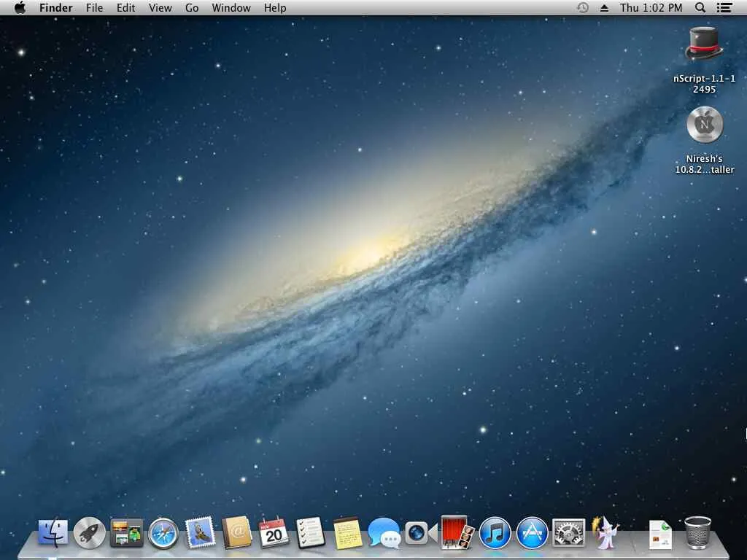Viewport: 747px width, 560px height.
Task: Open yellow Notes icon in Dock
Action: (347, 533)
